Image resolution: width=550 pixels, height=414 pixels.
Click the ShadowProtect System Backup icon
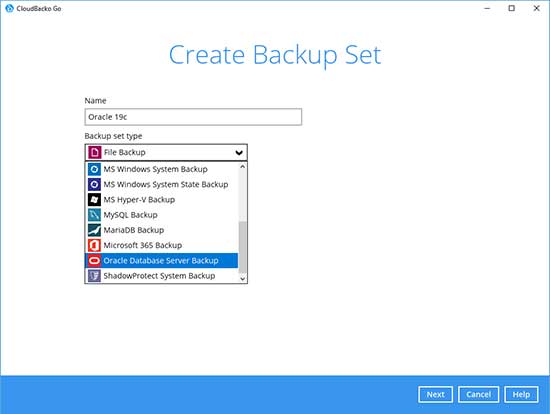click(x=94, y=276)
